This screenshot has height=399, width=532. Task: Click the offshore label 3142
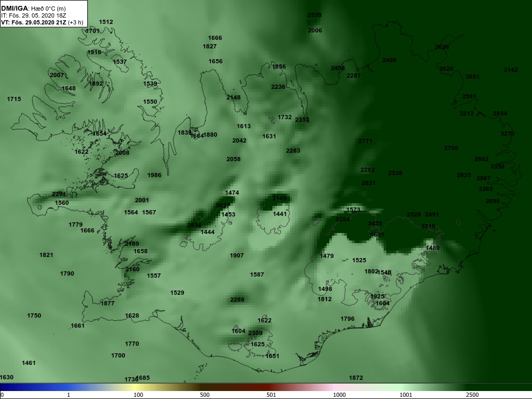point(511,70)
